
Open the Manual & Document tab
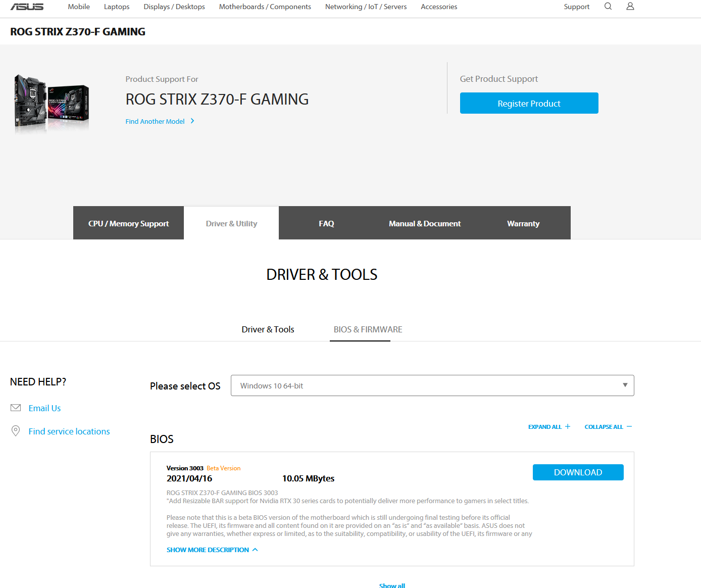pos(425,223)
